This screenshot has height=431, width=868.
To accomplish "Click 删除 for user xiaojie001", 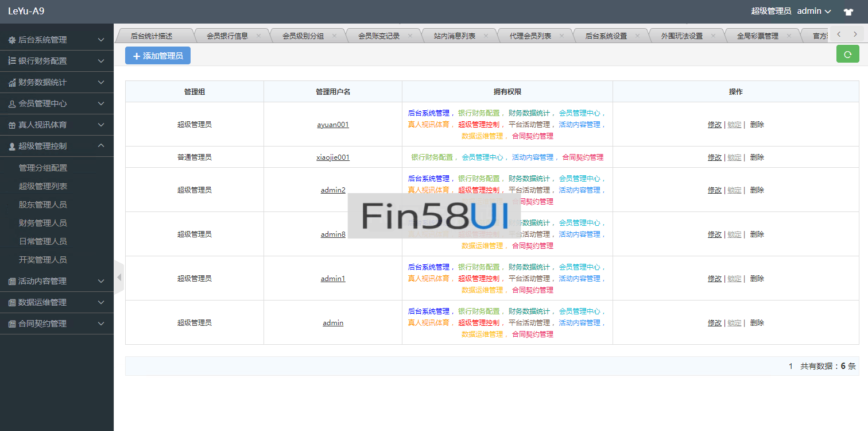I will pos(757,157).
